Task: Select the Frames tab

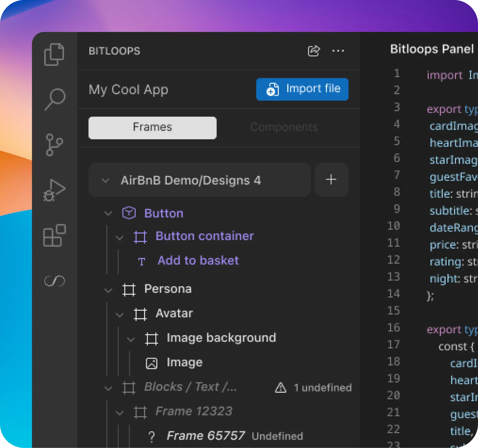Action: (152, 127)
